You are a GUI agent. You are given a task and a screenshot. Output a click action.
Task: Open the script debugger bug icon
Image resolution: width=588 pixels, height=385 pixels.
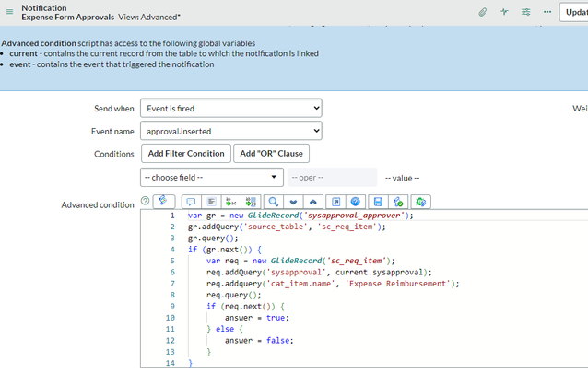(421, 202)
